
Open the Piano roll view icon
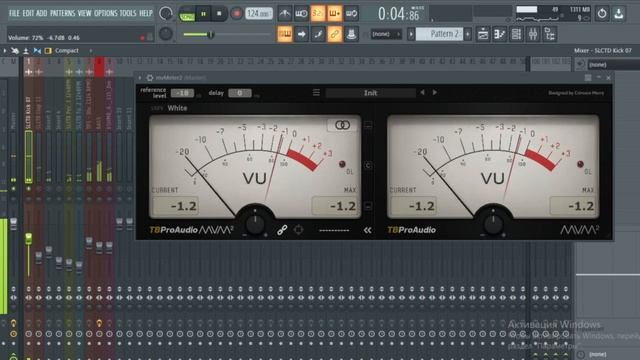(500, 34)
